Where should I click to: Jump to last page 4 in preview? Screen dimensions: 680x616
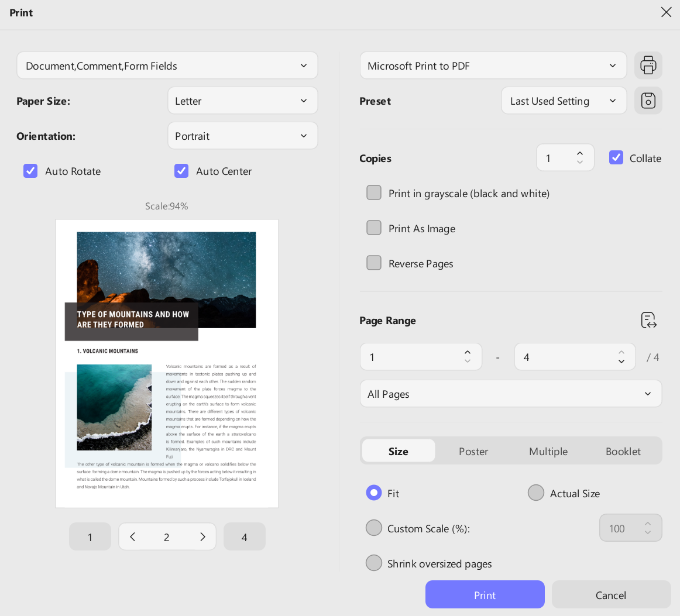click(244, 536)
